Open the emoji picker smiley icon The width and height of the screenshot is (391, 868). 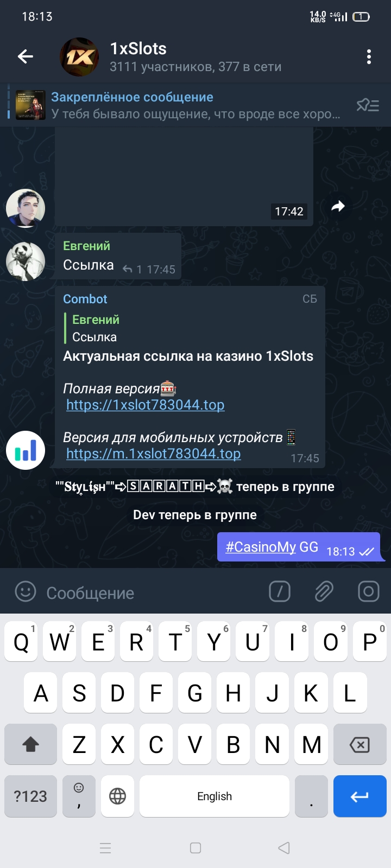point(25,592)
